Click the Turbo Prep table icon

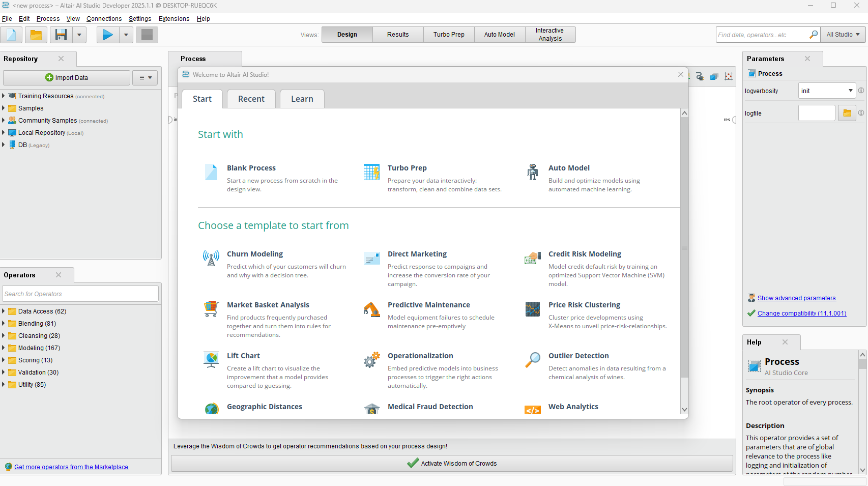point(372,172)
